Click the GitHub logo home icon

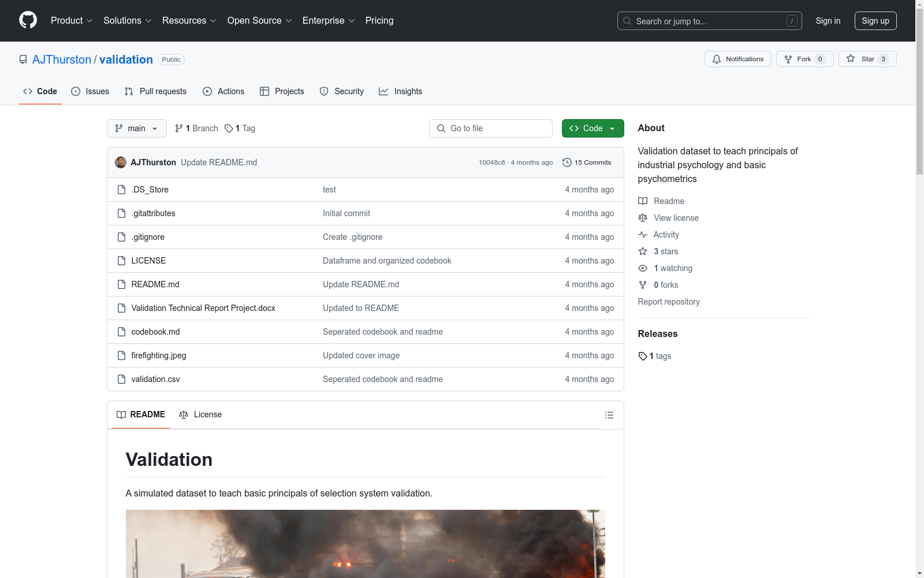[x=28, y=20]
